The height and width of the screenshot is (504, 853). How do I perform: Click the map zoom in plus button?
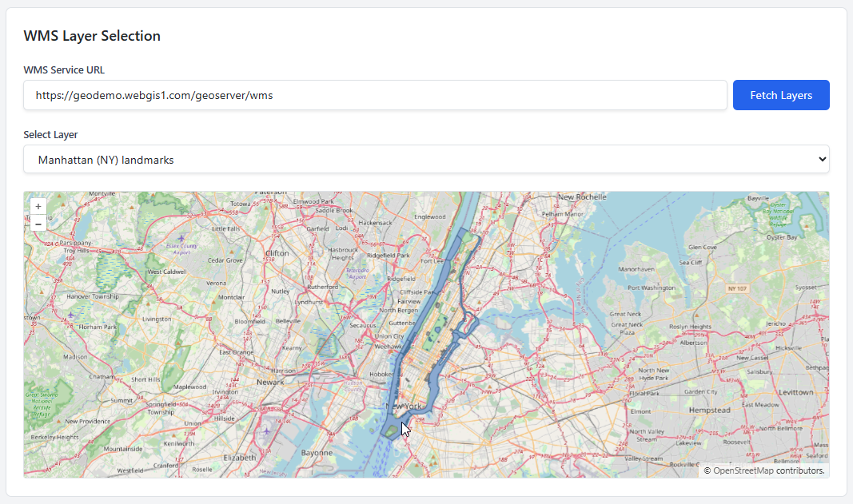(38, 207)
